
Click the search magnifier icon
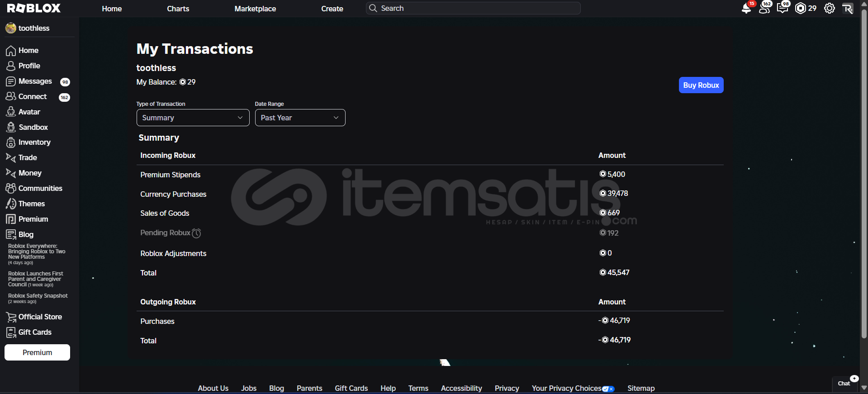point(373,8)
